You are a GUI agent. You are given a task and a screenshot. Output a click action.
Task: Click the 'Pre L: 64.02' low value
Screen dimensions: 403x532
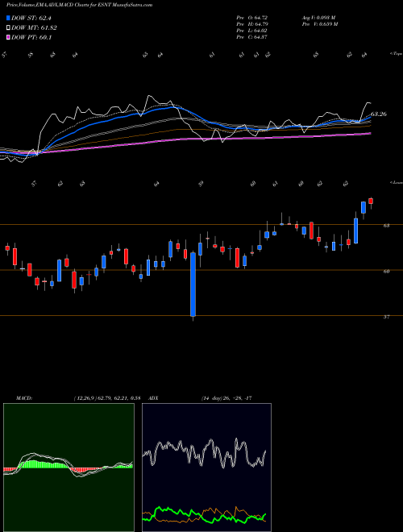point(252,31)
